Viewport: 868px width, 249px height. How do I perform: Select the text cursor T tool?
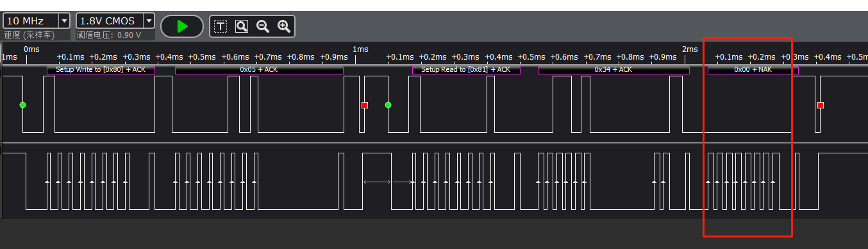click(x=220, y=26)
